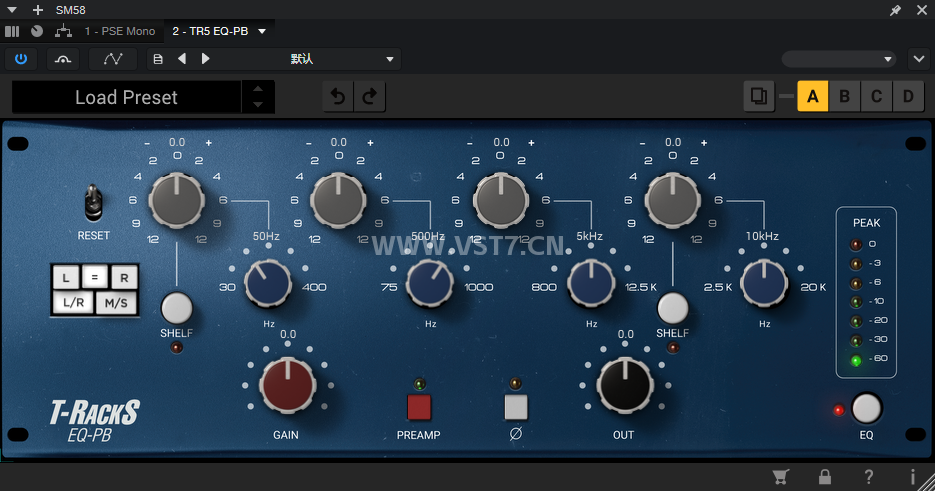Select the R channel button
The width and height of the screenshot is (935, 491).
click(x=124, y=277)
